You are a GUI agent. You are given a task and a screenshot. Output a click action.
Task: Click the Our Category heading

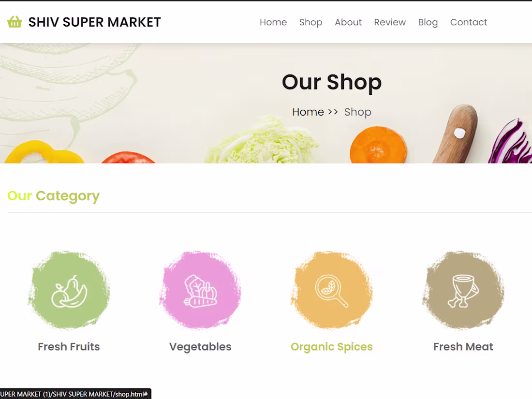[x=53, y=196]
